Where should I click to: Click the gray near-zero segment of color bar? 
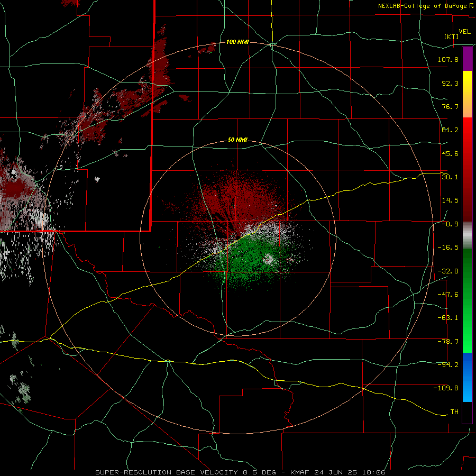pos(467,235)
